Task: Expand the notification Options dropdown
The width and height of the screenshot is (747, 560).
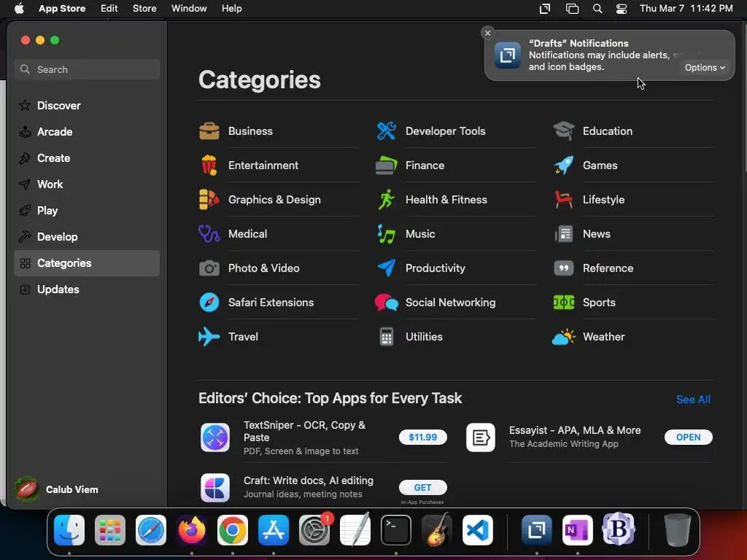Action: (705, 68)
